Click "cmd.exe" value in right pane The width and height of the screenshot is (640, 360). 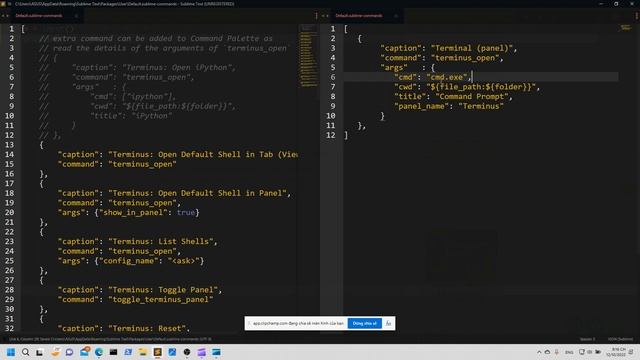pos(447,77)
